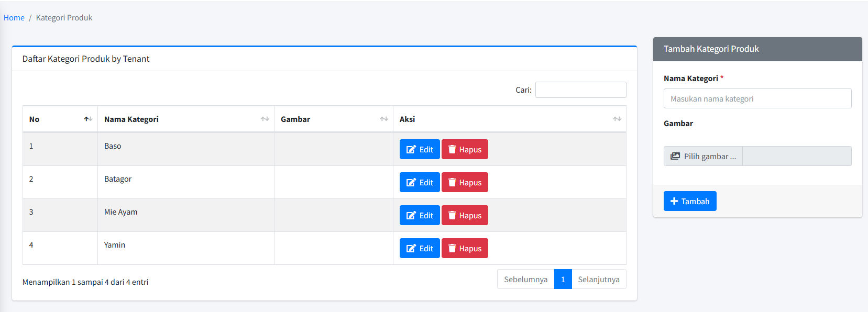Click the sort arrows in No column
868x312 pixels.
[88, 119]
